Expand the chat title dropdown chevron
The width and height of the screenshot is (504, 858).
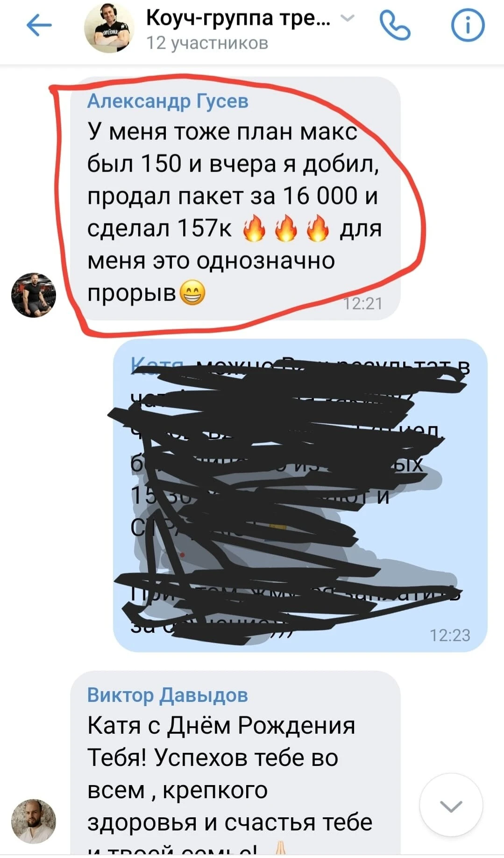[x=347, y=18]
